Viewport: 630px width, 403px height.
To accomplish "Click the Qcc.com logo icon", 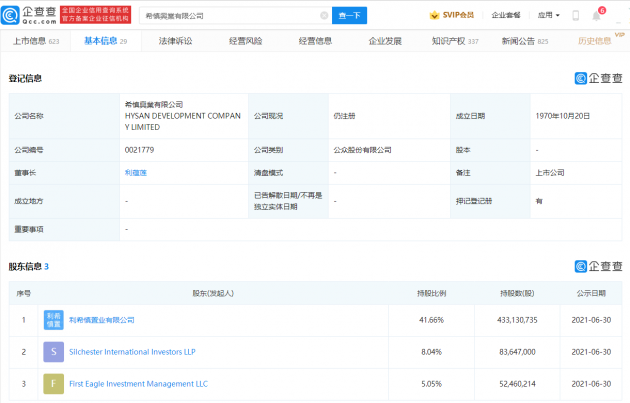I will pyautogui.click(x=10, y=15).
